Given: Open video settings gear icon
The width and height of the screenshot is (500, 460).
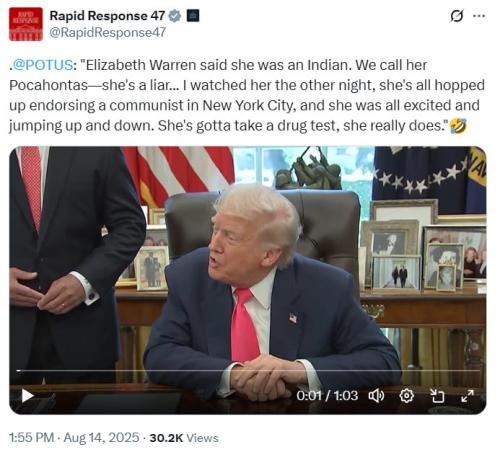Looking at the screenshot, I should pos(406,396).
